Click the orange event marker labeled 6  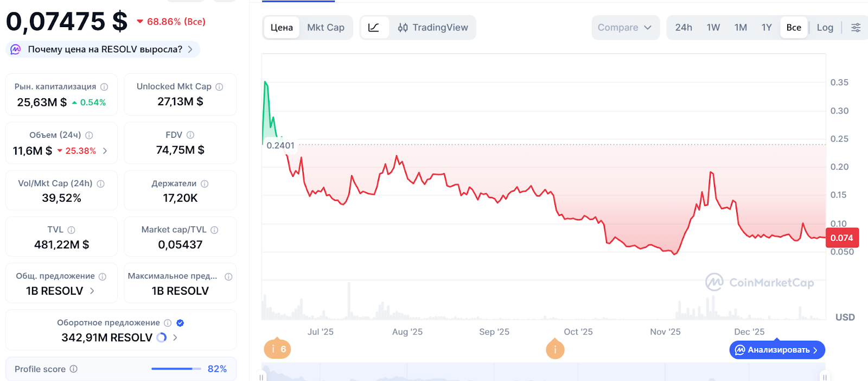(x=277, y=349)
